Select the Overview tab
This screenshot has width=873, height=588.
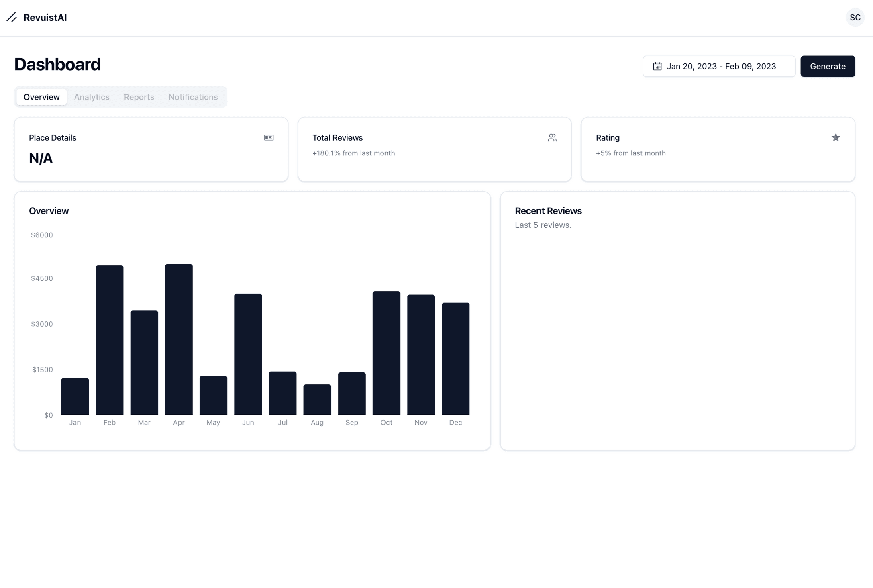pos(41,97)
